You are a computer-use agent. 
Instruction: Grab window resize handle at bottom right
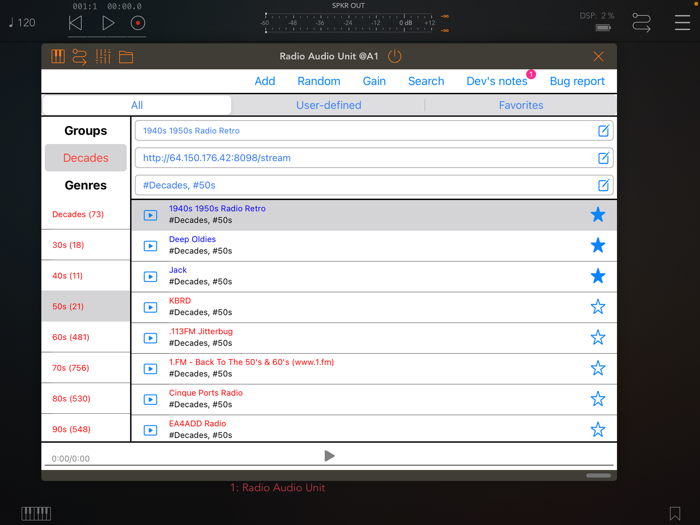pyautogui.click(x=598, y=475)
